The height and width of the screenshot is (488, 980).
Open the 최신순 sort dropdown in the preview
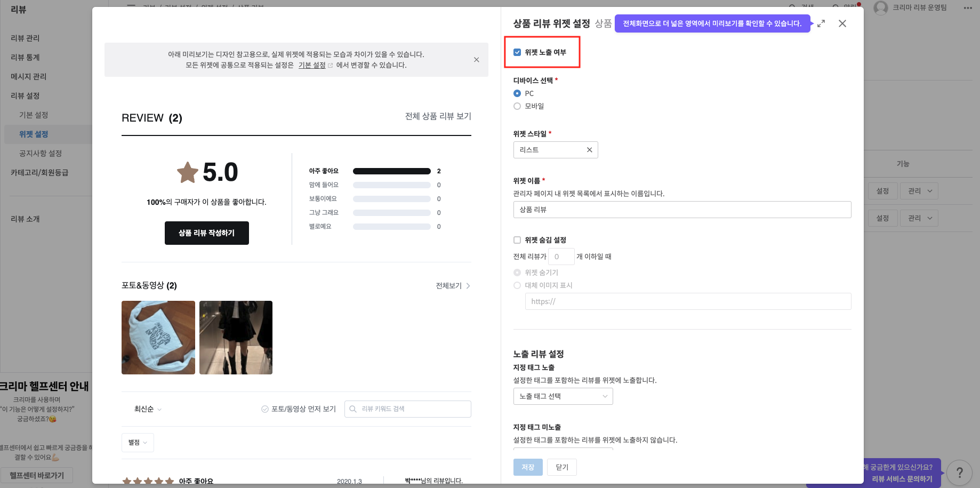146,409
